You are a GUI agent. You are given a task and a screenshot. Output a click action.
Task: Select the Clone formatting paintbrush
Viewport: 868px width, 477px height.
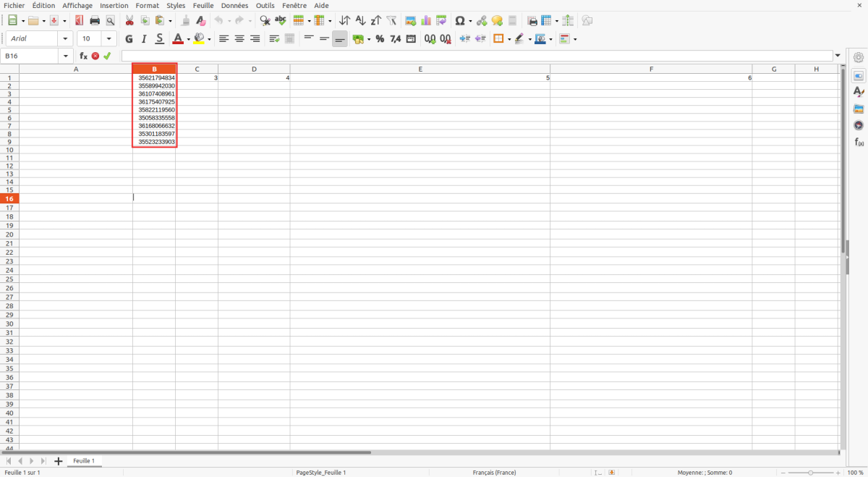point(185,21)
